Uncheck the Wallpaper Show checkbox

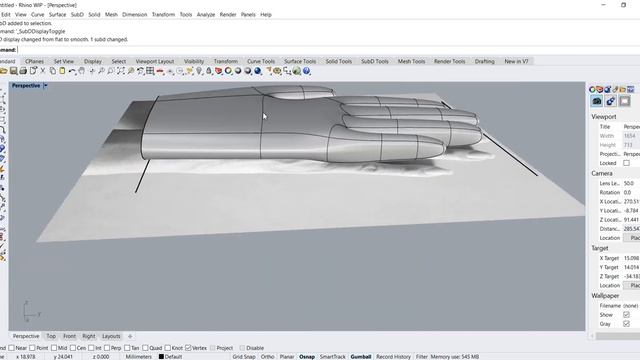pyautogui.click(x=626, y=315)
